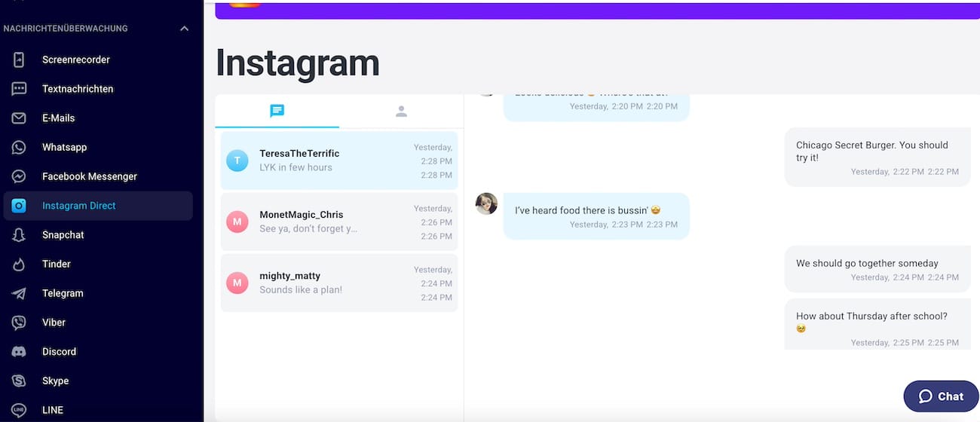Click the LINE logo icon
980x422 pixels.
[19, 410]
